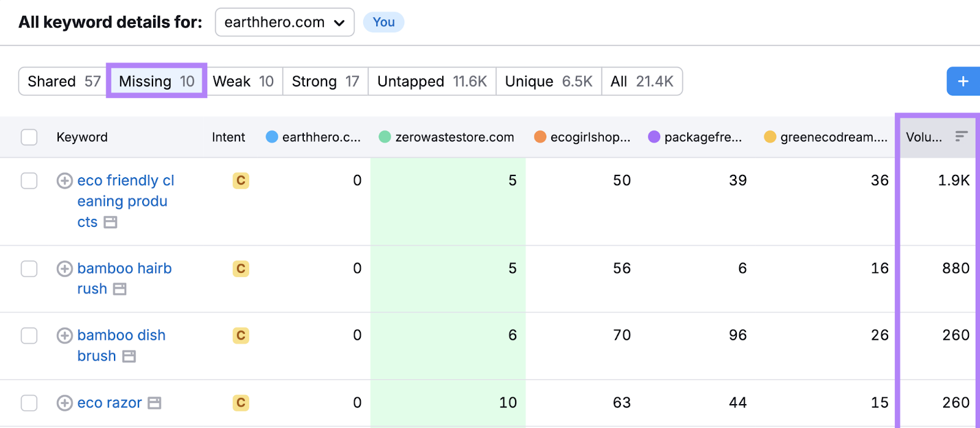
Task: Check the eco friendly cleaning products row
Action: (x=29, y=181)
